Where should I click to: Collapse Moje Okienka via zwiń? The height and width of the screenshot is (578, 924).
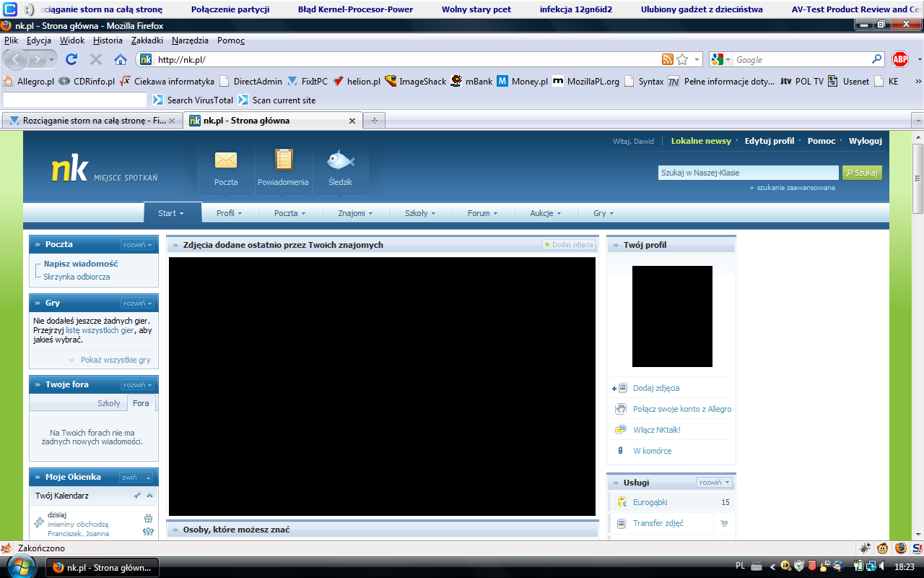[x=136, y=478]
